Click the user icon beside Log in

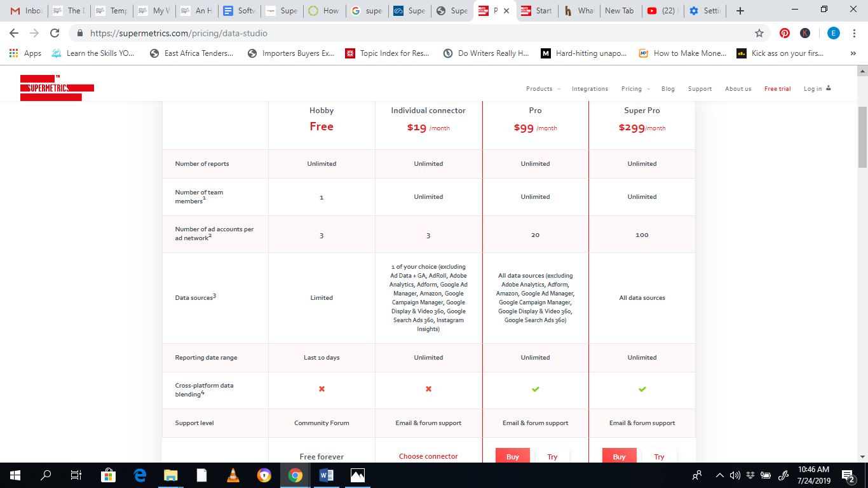pyautogui.click(x=828, y=88)
